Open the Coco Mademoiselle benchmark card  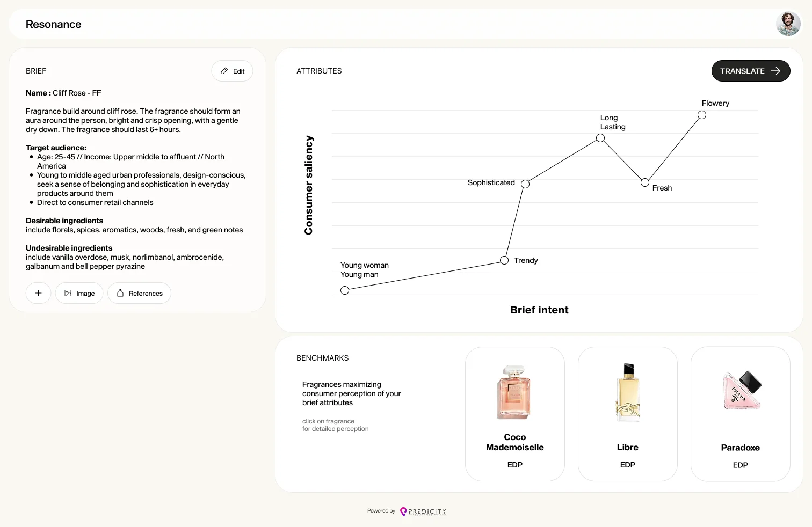point(515,414)
